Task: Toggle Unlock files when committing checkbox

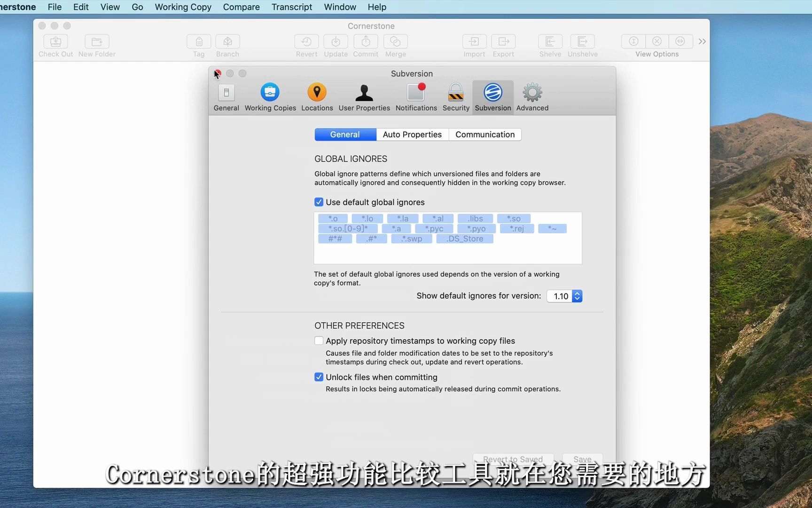Action: click(x=319, y=377)
